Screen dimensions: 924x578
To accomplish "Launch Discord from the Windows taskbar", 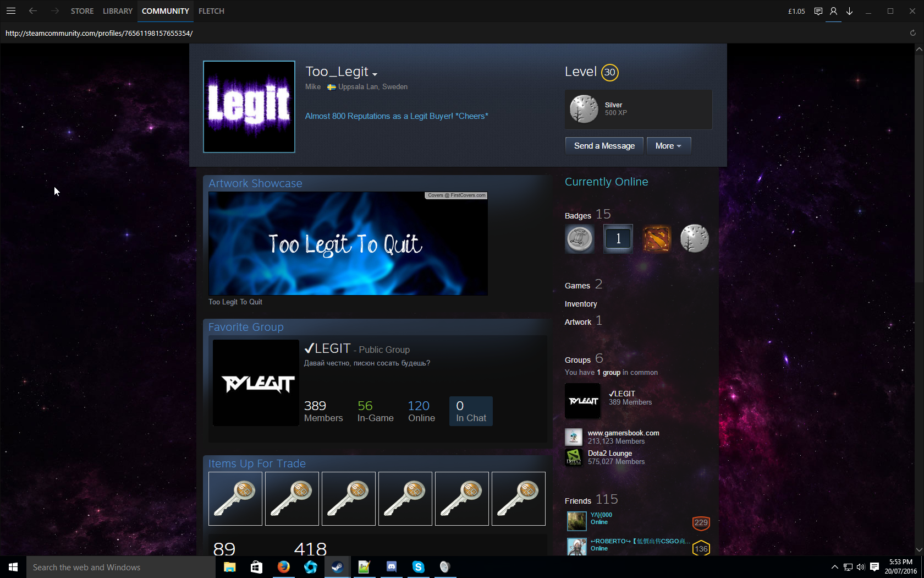I will coord(391,567).
